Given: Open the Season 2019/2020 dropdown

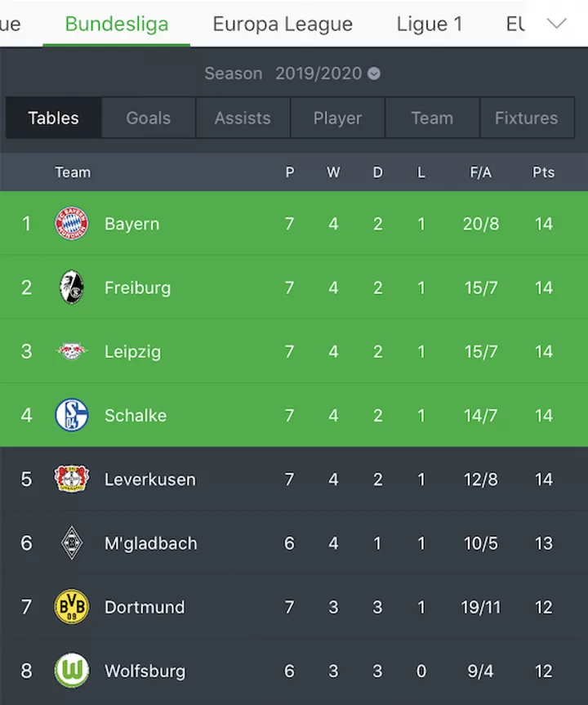Looking at the screenshot, I should point(328,74).
